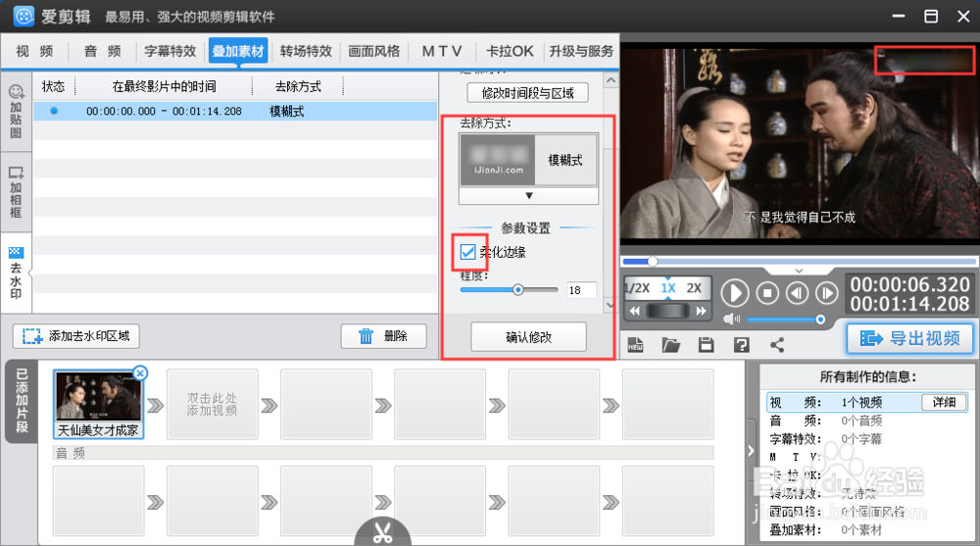Click the fast-forward double-arrow icon
This screenshot has height=546, width=980.
click(x=701, y=311)
